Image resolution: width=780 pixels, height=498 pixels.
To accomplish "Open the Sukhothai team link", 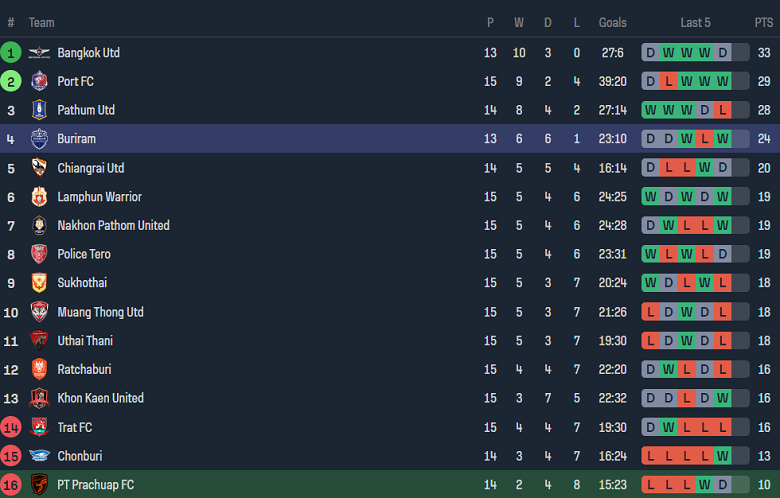I will pos(82,283).
